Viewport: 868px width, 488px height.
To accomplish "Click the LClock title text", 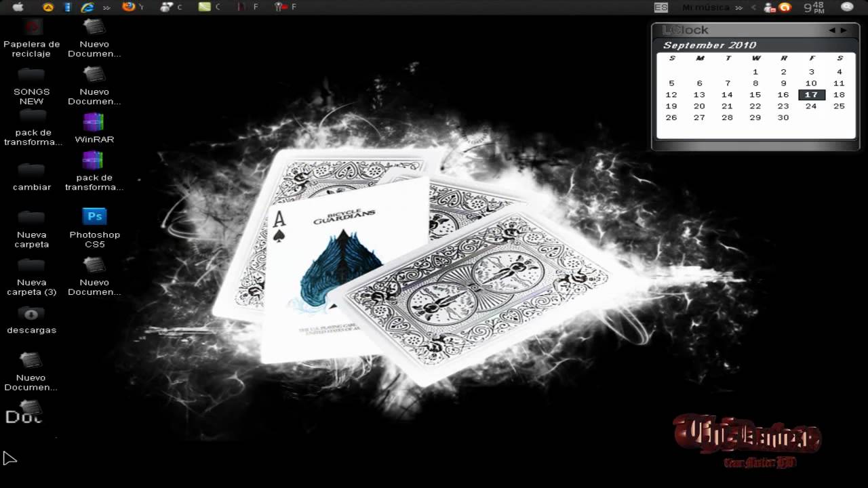I will tap(685, 30).
